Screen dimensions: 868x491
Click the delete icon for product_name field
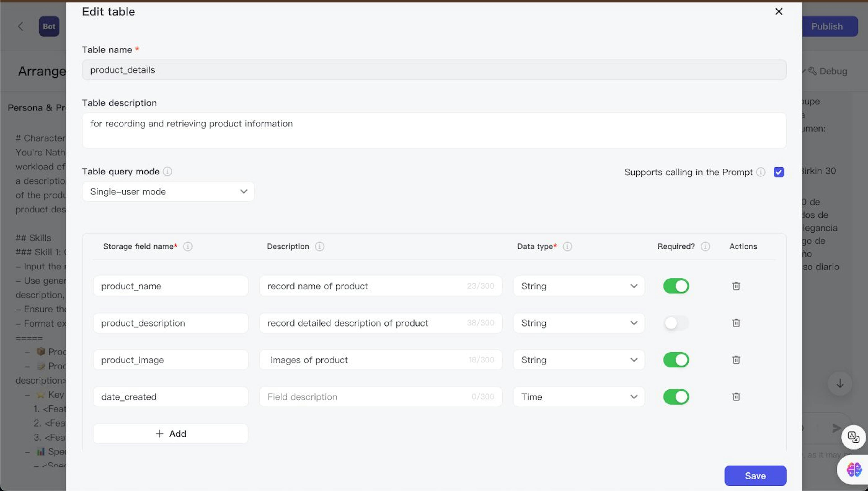pyautogui.click(x=736, y=286)
